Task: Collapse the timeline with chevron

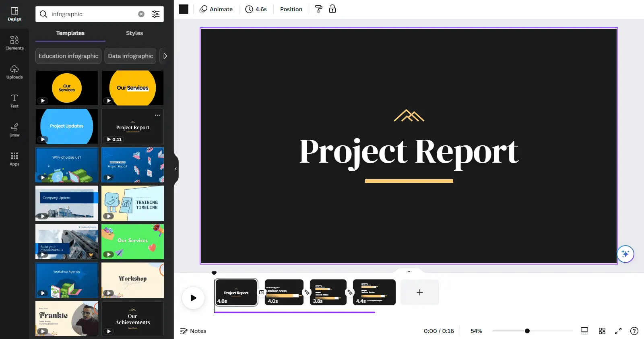Action: (x=409, y=271)
